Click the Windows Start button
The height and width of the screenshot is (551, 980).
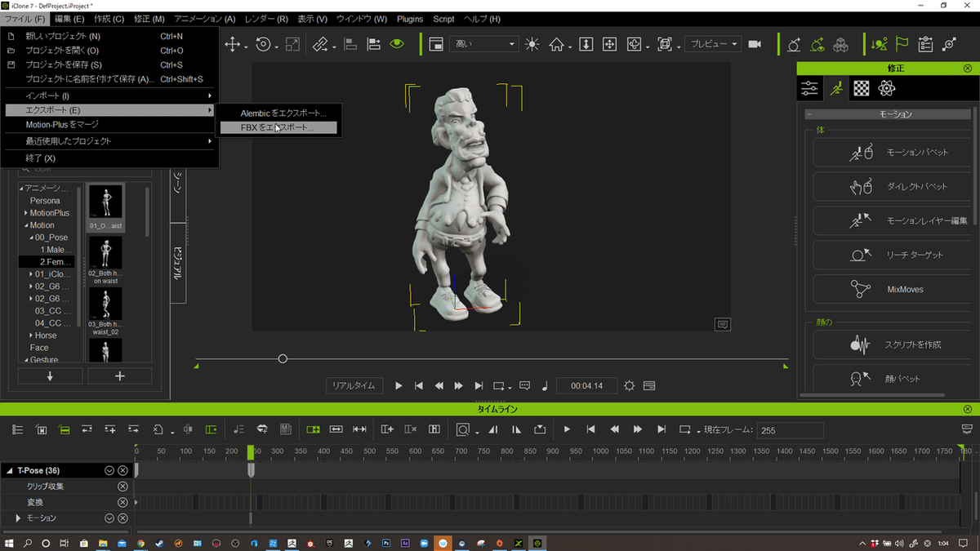coord(9,543)
